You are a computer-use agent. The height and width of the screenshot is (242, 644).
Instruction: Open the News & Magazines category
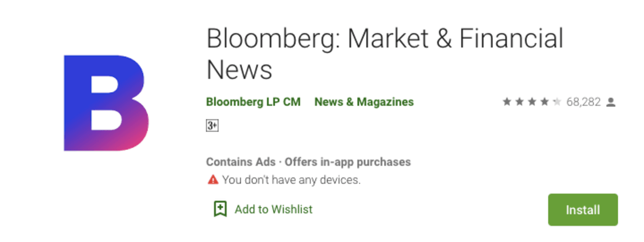[x=364, y=102]
